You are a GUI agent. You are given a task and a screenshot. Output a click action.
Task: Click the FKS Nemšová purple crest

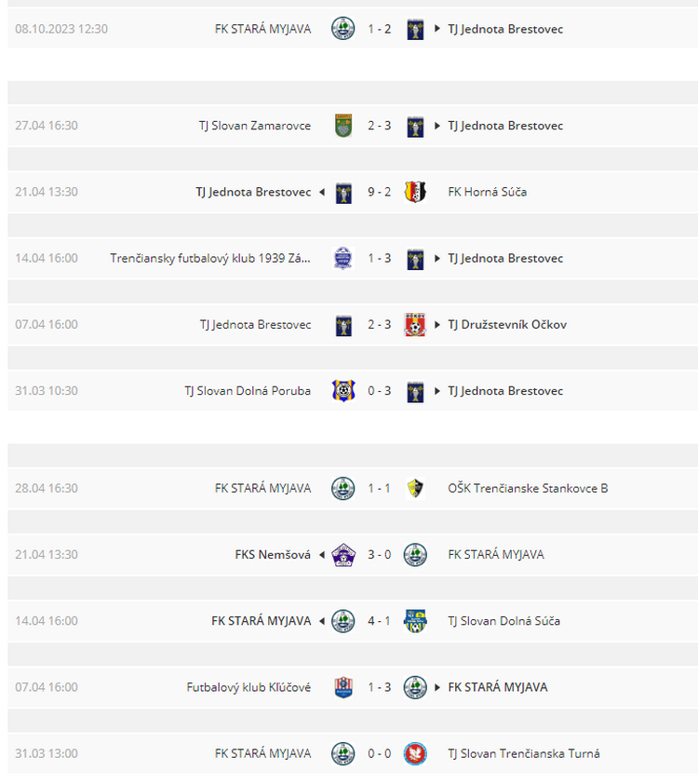click(343, 555)
